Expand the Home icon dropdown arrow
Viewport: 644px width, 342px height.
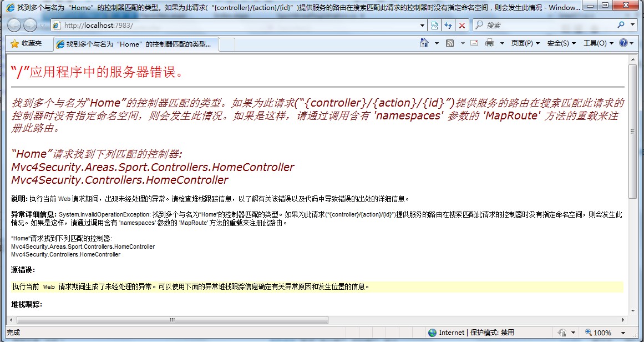click(x=437, y=43)
